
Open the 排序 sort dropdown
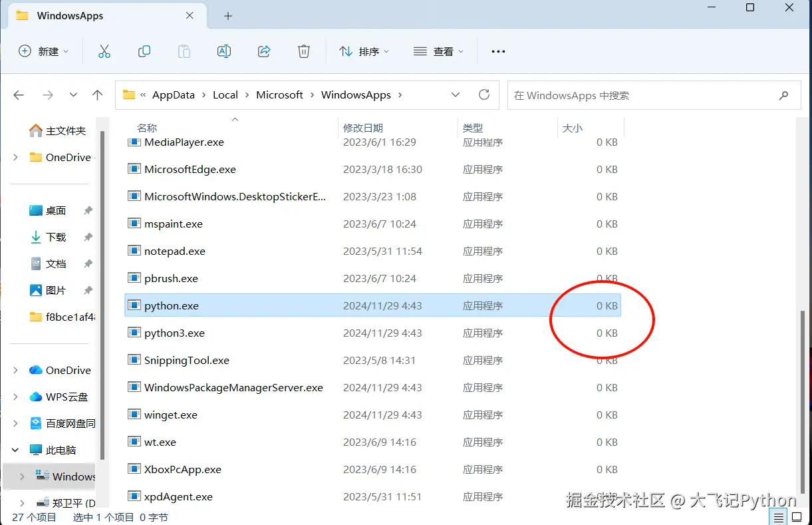tap(364, 51)
